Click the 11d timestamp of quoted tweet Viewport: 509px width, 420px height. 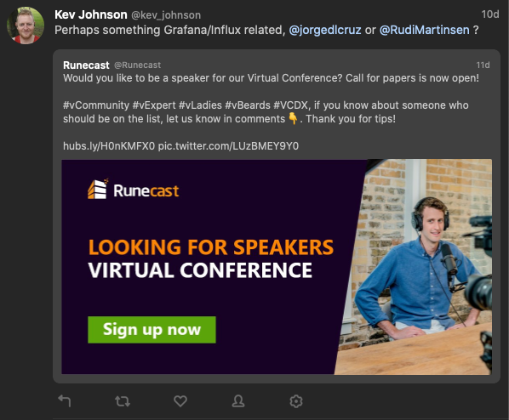483,65
